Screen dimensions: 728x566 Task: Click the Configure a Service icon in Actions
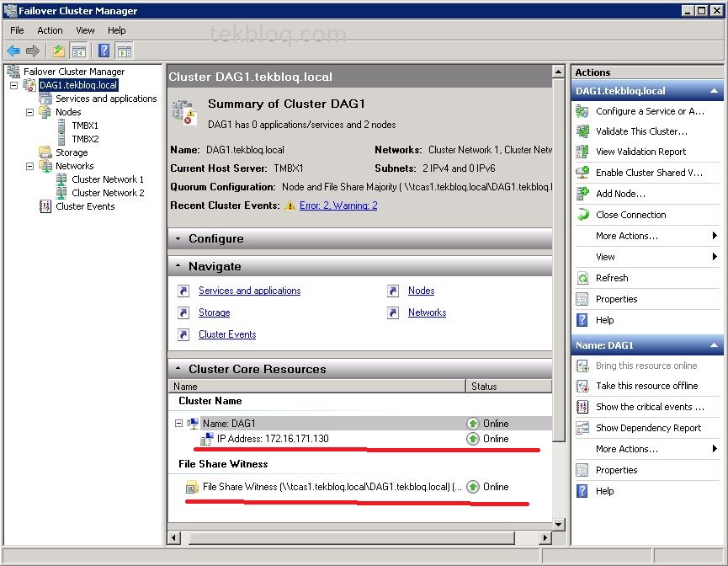click(582, 111)
